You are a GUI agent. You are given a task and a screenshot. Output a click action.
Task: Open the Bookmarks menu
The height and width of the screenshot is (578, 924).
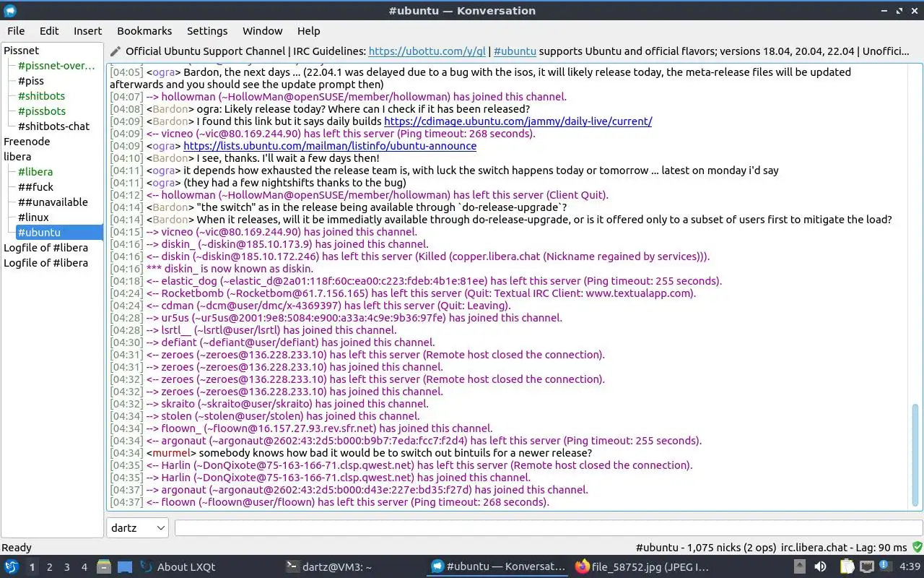144,31
